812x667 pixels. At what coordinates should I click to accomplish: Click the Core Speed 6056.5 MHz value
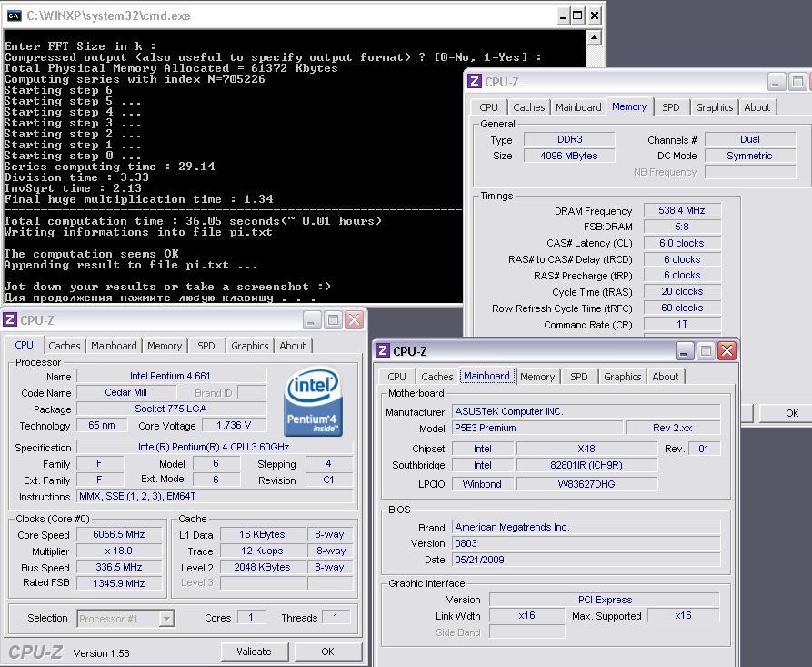pyautogui.click(x=118, y=534)
